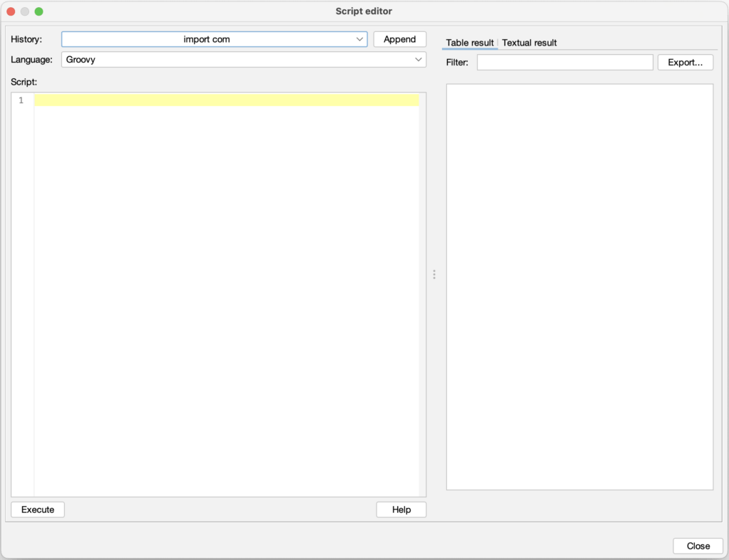Open the Language dropdown to change from Groovy
The height and width of the screenshot is (560, 729).
tap(419, 60)
